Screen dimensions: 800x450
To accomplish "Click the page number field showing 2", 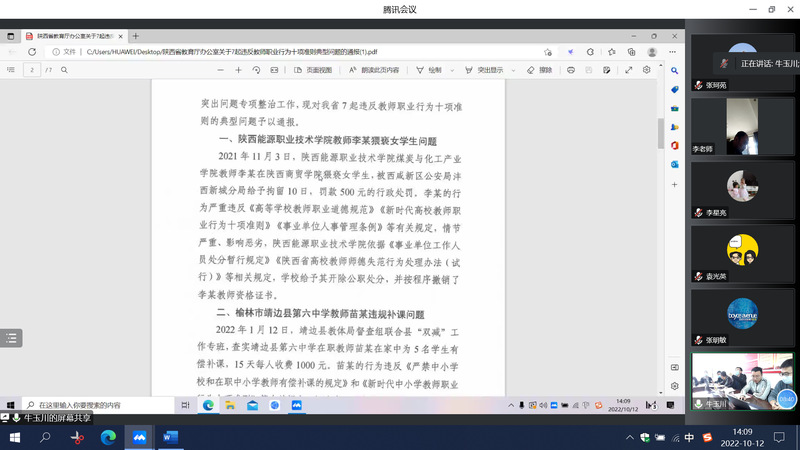I will [x=32, y=70].
